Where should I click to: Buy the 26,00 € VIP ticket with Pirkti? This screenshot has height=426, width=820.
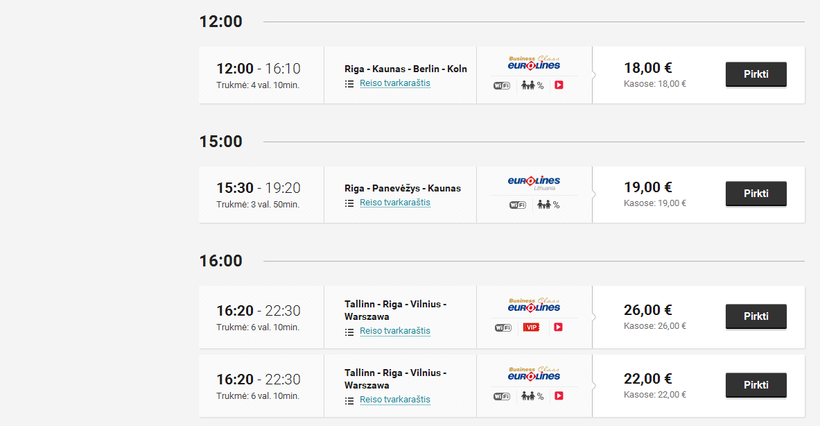click(x=755, y=316)
